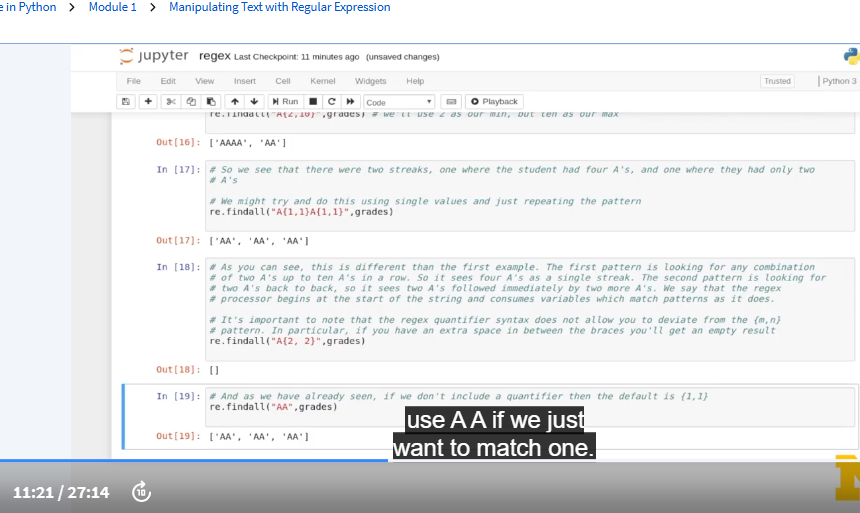Click the regex notebook title

pyautogui.click(x=214, y=56)
